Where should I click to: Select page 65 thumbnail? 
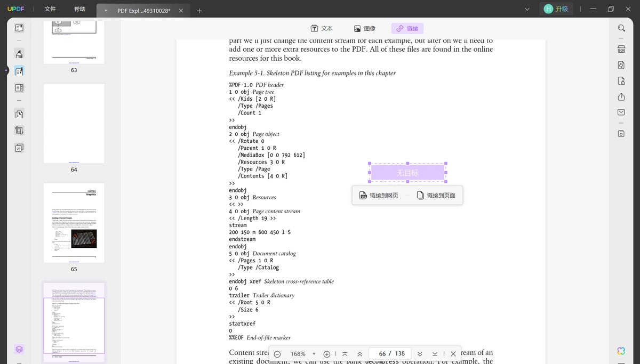coord(74,223)
